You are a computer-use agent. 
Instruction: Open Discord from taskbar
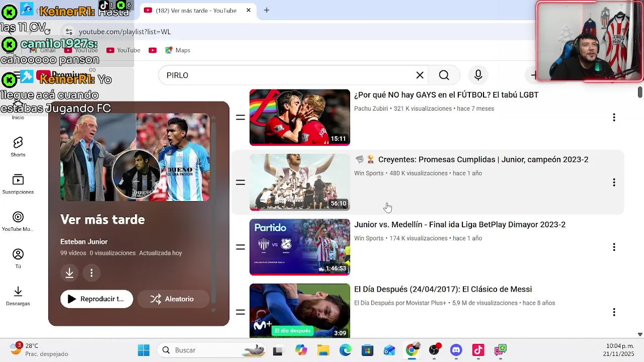click(x=456, y=350)
